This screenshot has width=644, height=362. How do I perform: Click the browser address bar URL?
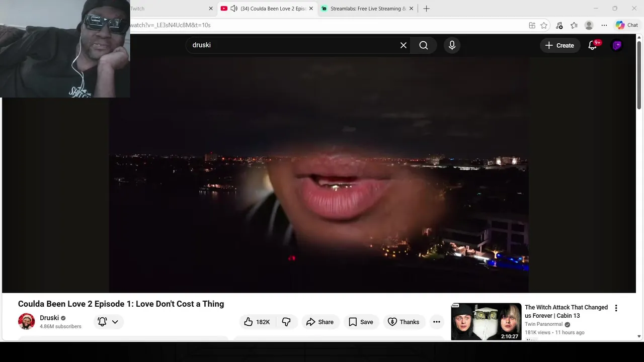point(170,25)
